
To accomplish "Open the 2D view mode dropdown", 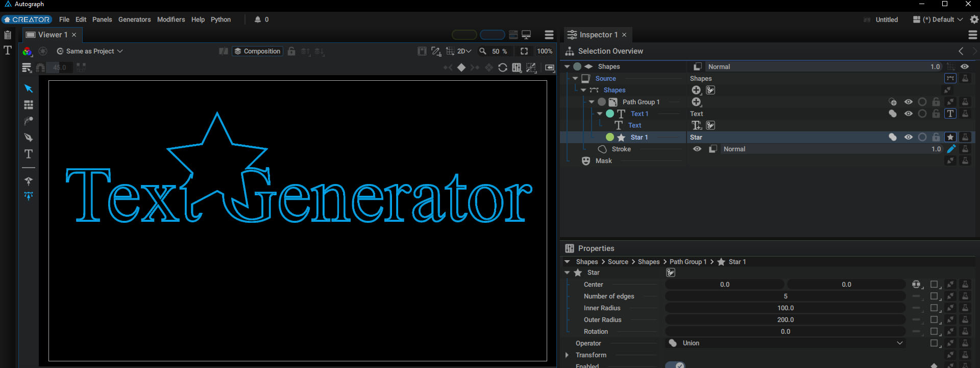I will (464, 51).
